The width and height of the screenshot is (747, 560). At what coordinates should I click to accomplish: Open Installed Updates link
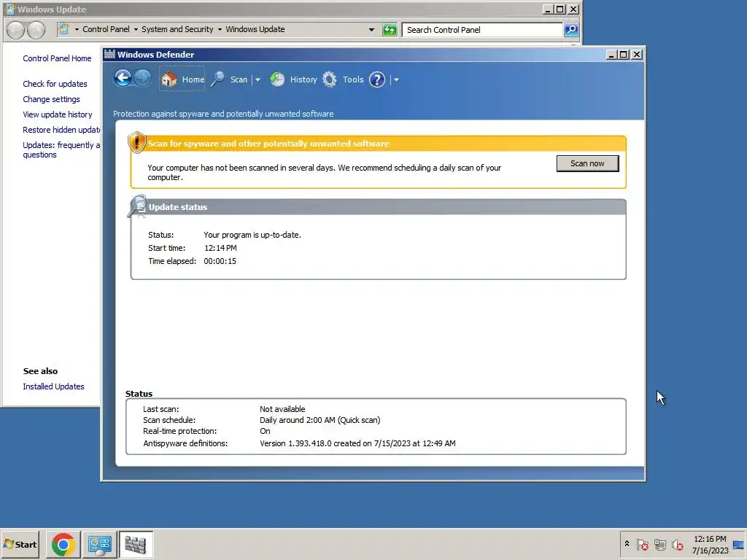53,386
